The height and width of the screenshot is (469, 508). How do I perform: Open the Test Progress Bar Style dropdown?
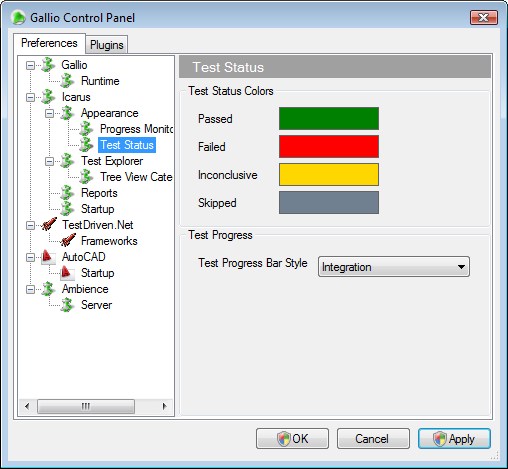click(394, 267)
